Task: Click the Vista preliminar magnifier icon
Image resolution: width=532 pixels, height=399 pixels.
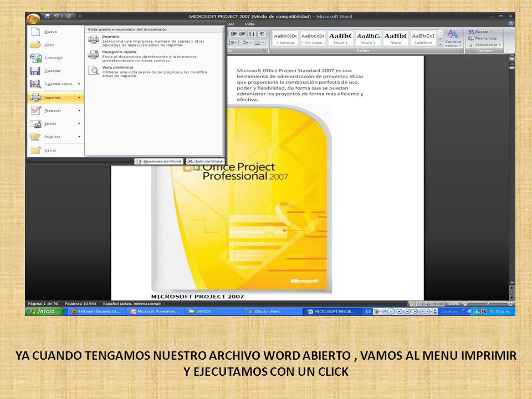Action: pos(94,70)
